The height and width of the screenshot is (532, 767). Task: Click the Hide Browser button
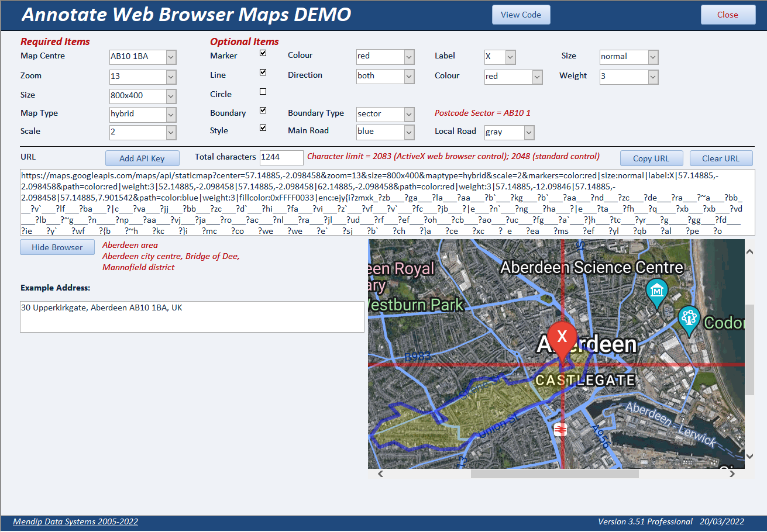(x=57, y=247)
